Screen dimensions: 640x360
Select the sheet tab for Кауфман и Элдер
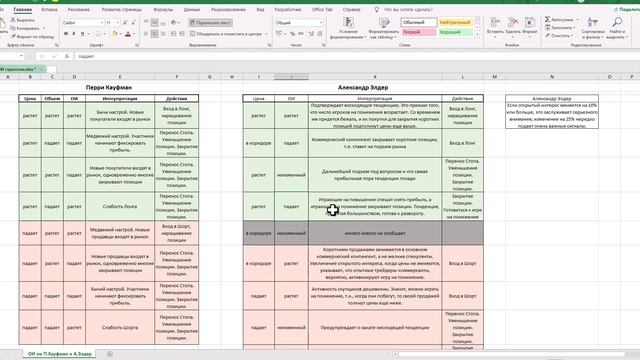[60, 354]
